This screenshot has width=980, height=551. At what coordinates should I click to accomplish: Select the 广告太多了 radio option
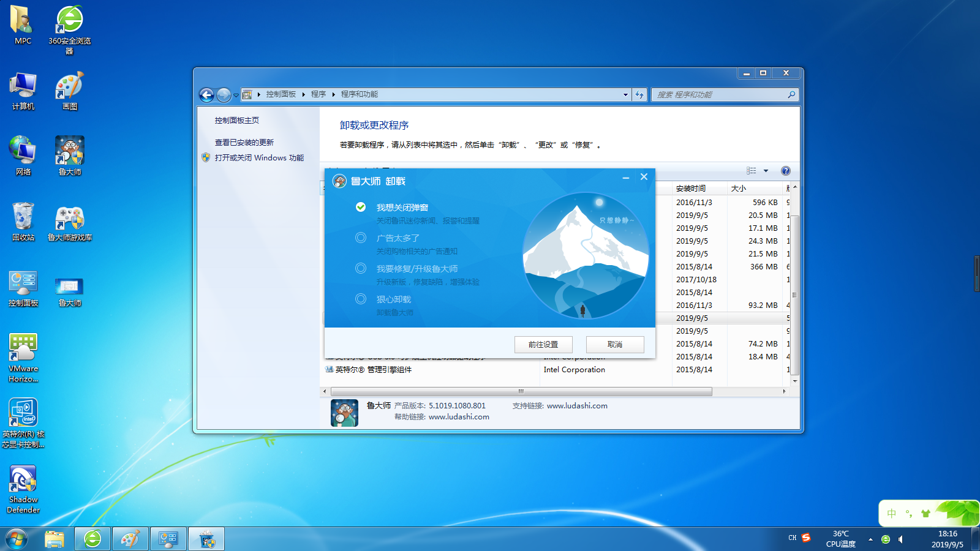[361, 238]
